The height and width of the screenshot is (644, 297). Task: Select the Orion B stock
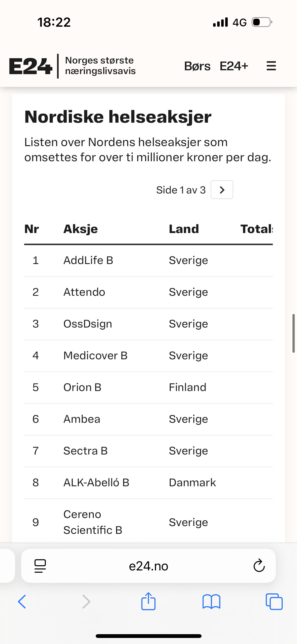click(82, 387)
